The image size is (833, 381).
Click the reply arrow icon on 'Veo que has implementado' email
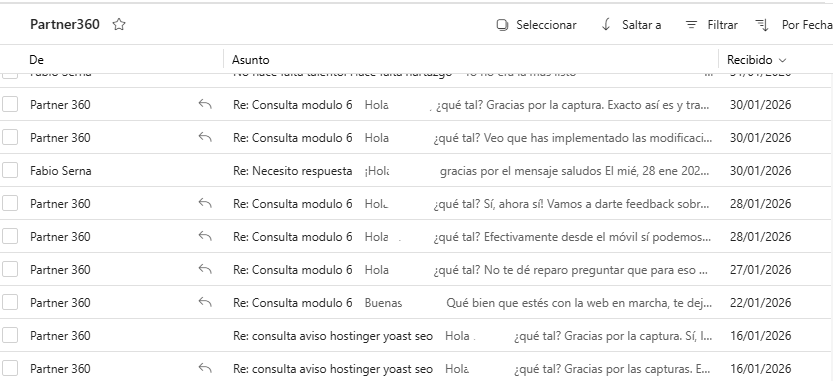[205, 137]
